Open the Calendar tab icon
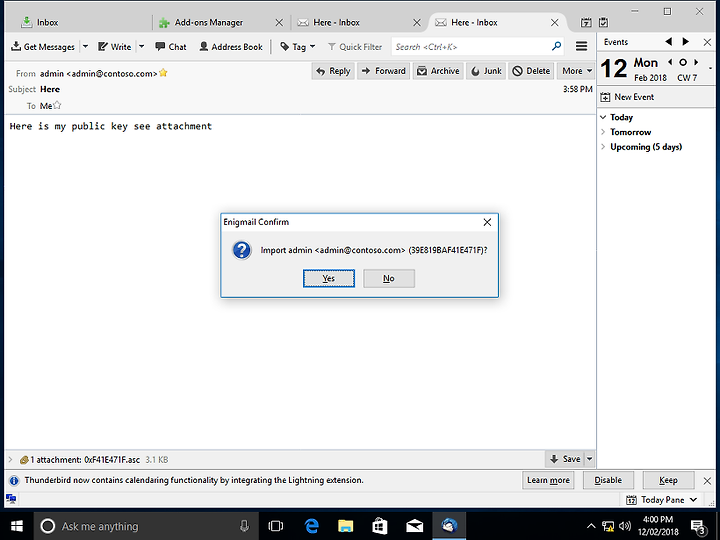The width and height of the screenshot is (720, 540). pyautogui.click(x=586, y=22)
